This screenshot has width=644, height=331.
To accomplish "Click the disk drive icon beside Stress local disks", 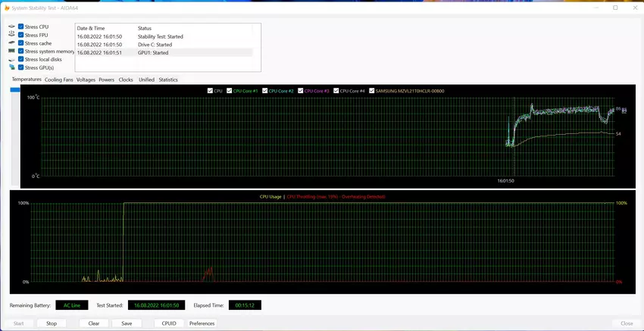I will point(11,59).
